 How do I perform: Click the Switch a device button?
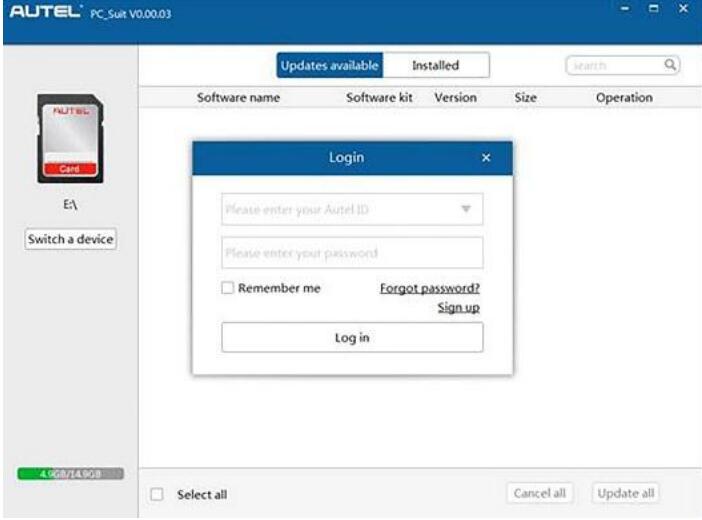click(x=71, y=239)
